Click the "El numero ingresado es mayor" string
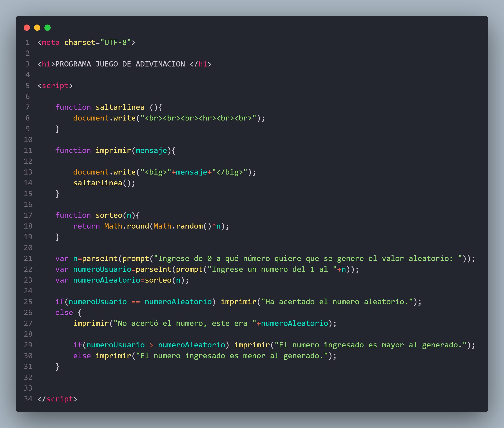504x428 pixels. (x=371, y=345)
